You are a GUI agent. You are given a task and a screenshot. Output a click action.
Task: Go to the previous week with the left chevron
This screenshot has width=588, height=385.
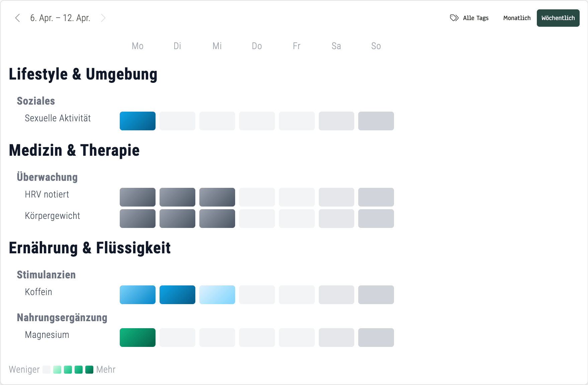tap(17, 18)
